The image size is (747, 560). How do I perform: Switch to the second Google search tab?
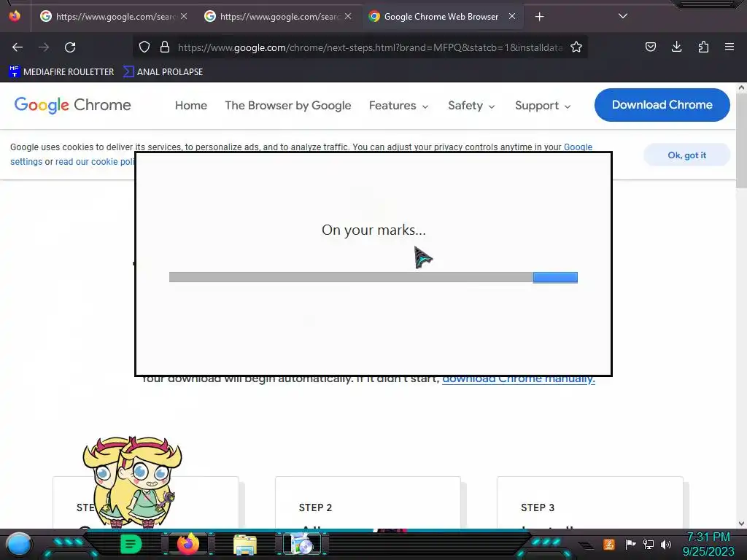pos(277,17)
